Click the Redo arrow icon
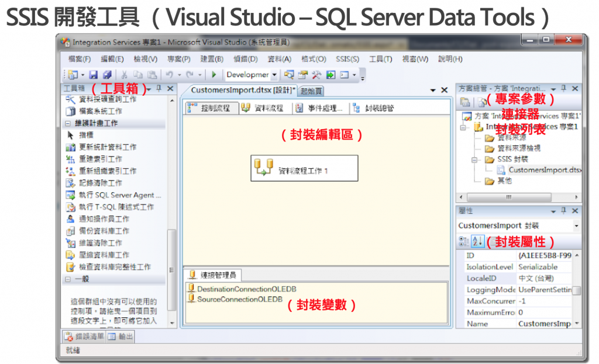 click(190, 75)
